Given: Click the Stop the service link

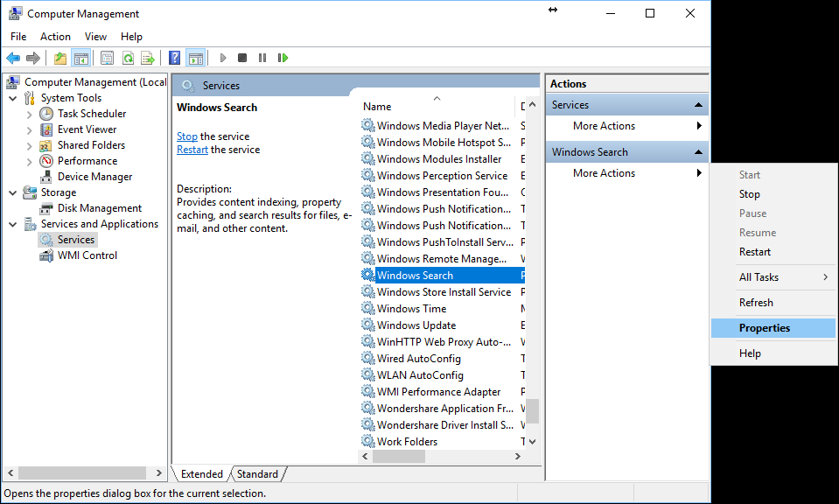Looking at the screenshot, I should (x=186, y=136).
